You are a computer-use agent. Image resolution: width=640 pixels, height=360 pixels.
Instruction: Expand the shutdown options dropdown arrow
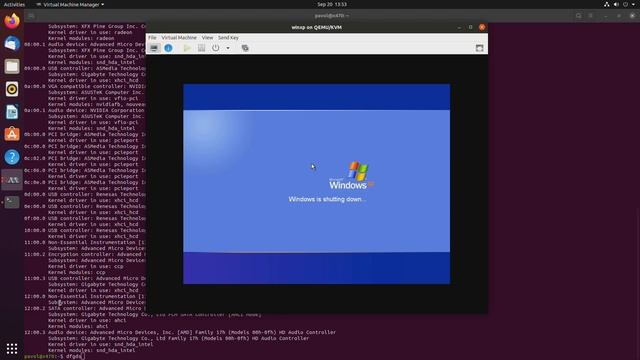tap(228, 48)
